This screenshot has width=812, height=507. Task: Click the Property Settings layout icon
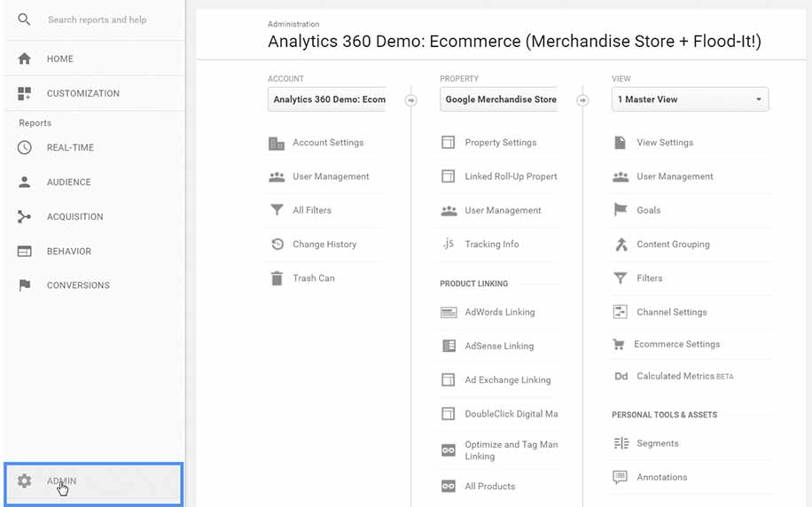pyautogui.click(x=448, y=143)
